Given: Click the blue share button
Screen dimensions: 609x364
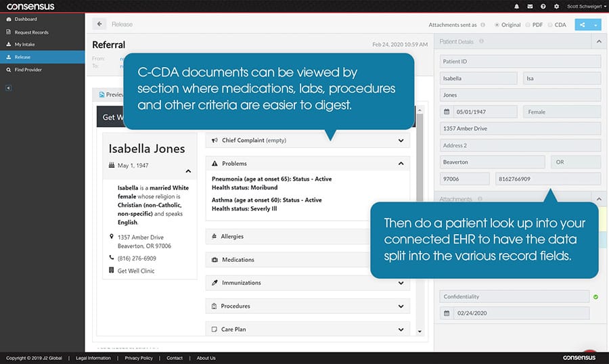Looking at the screenshot, I should pos(581,24).
